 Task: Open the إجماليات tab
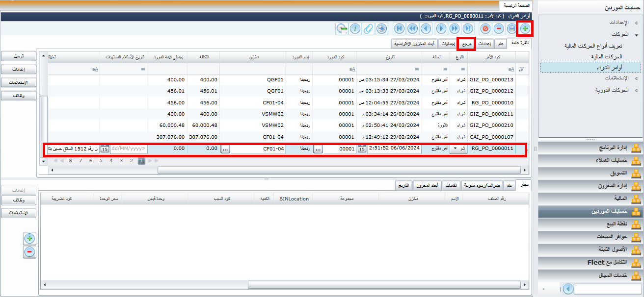pos(448,44)
